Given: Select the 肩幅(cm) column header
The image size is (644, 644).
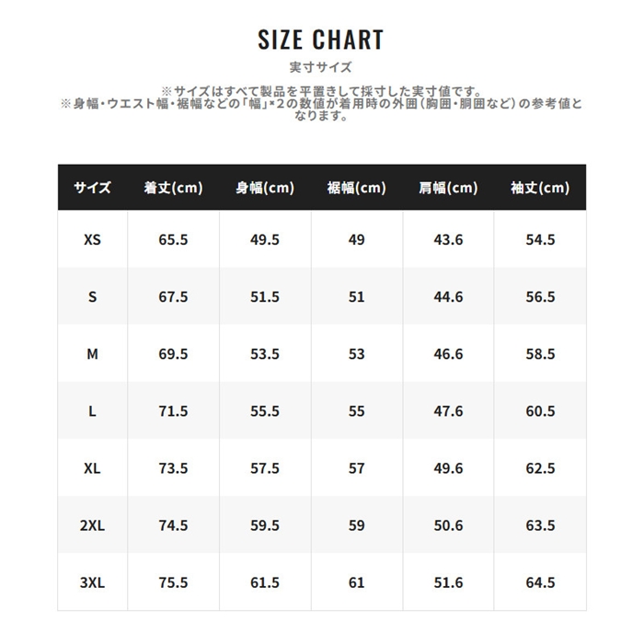Looking at the screenshot, I should pyautogui.click(x=448, y=188).
